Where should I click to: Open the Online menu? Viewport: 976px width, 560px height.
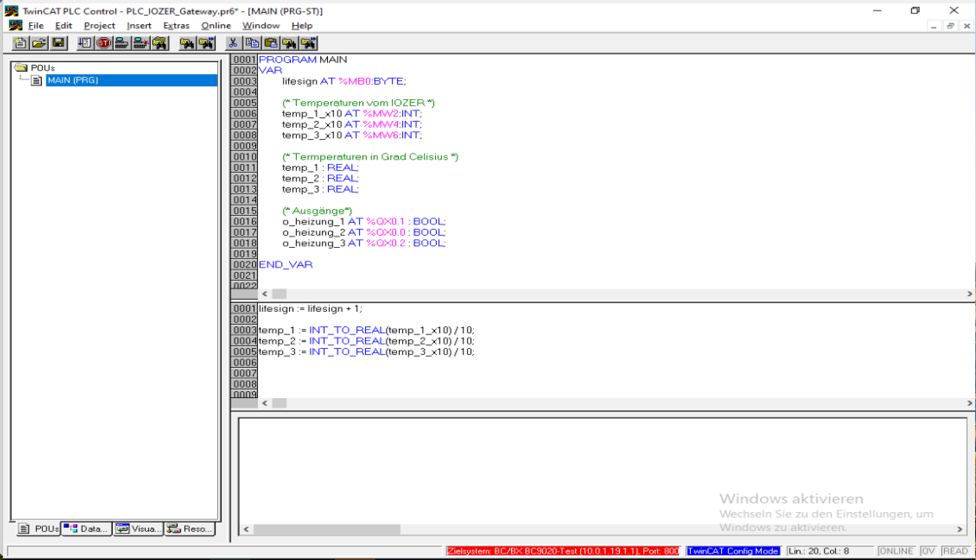pyautogui.click(x=216, y=26)
